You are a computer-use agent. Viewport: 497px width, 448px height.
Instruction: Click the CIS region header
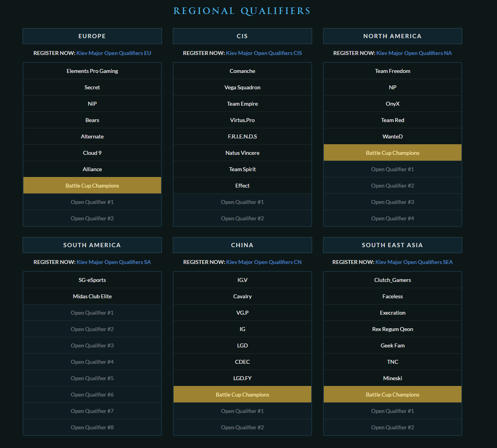pos(242,36)
